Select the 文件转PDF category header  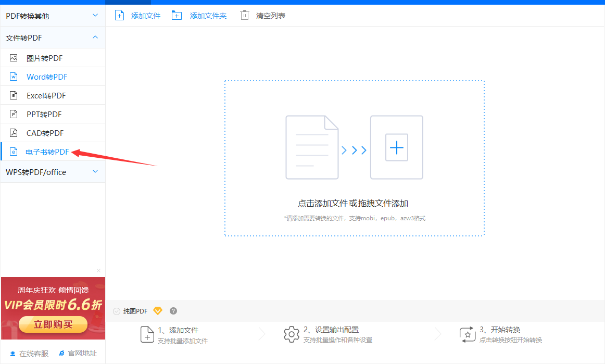(53, 37)
